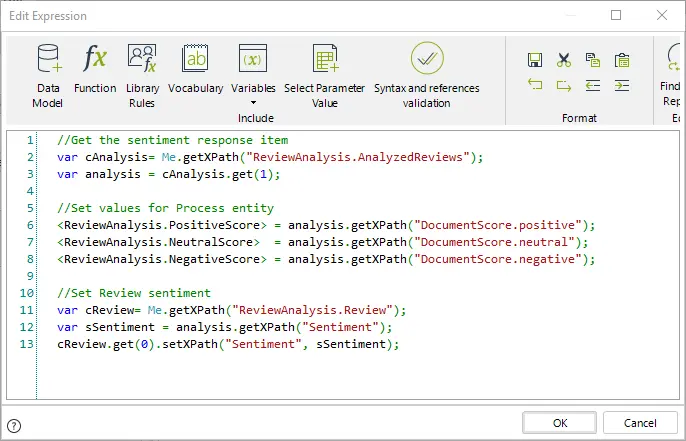Increase indent of the code
The height and width of the screenshot is (441, 686).
coord(622,85)
